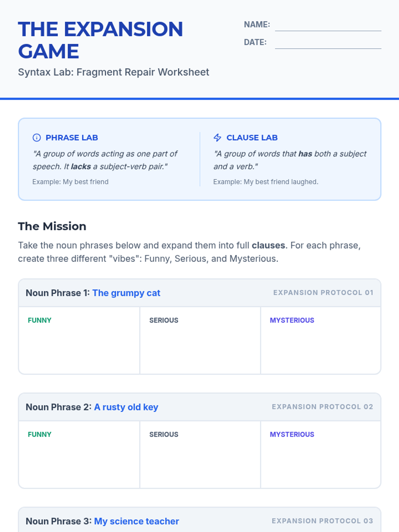Click the blue phrase 'My science teacher'
Image resolution: width=399 pixels, height=532 pixels.
[136, 521]
